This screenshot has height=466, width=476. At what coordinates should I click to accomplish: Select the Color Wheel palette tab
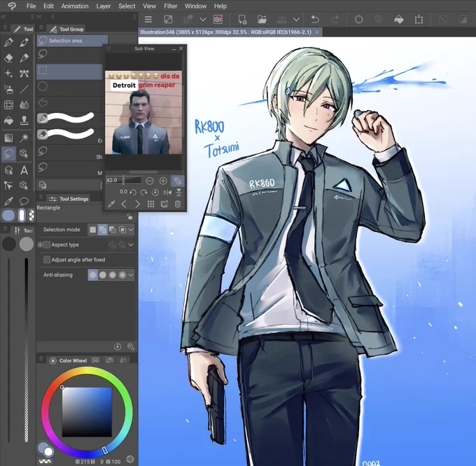point(69,360)
